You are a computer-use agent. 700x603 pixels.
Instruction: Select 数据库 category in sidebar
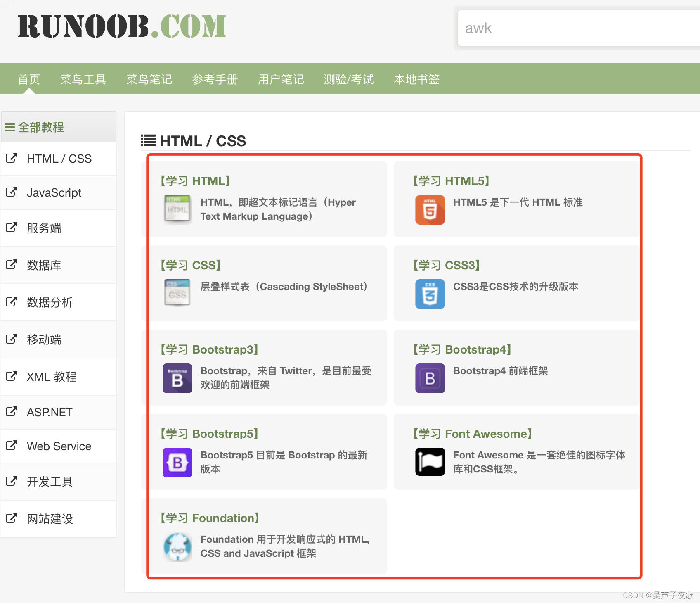click(59, 265)
